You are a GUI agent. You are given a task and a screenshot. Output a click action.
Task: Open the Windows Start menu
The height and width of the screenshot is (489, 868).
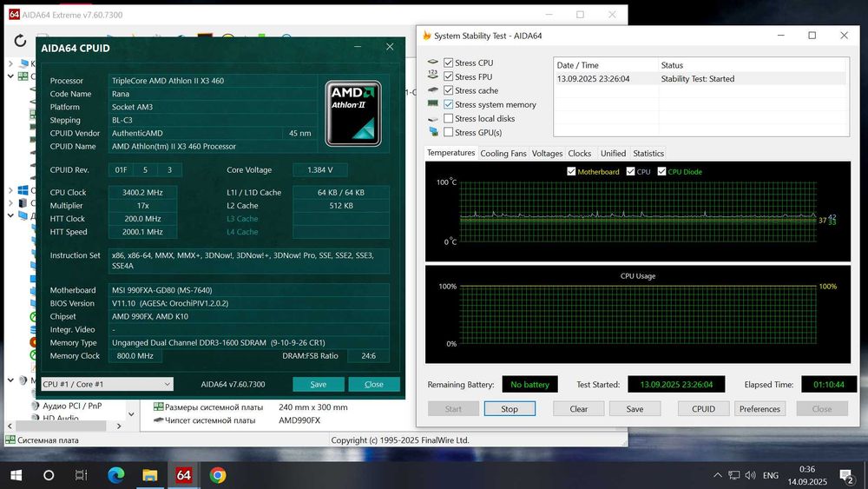[x=16, y=475]
